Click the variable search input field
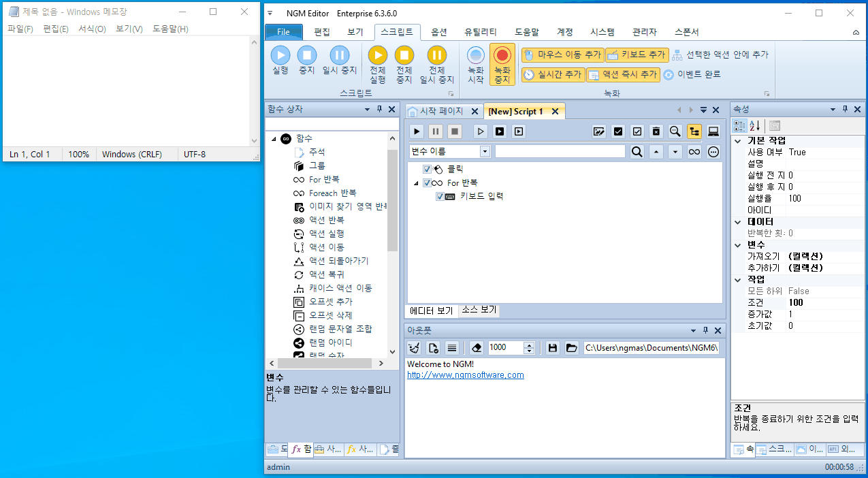The width and height of the screenshot is (868, 478). point(560,152)
